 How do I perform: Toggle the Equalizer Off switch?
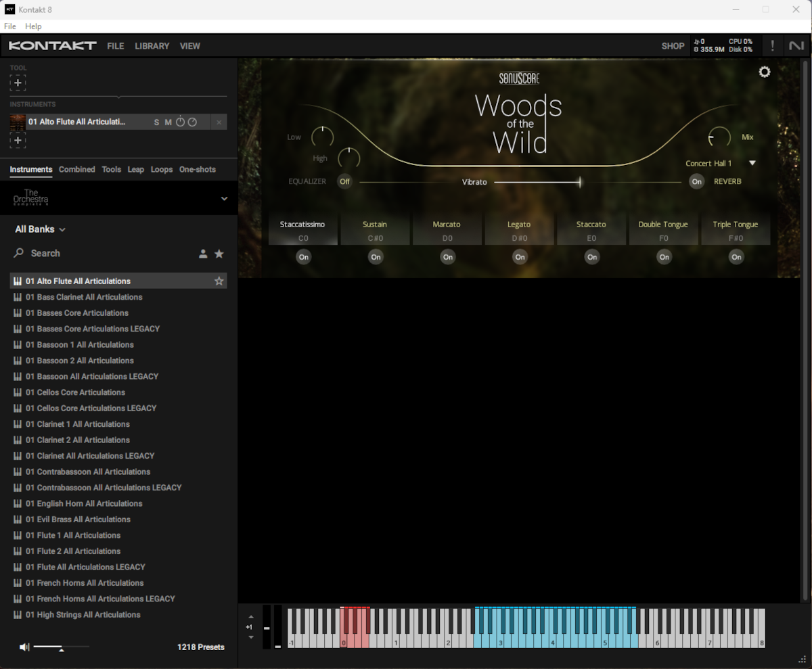click(x=345, y=181)
